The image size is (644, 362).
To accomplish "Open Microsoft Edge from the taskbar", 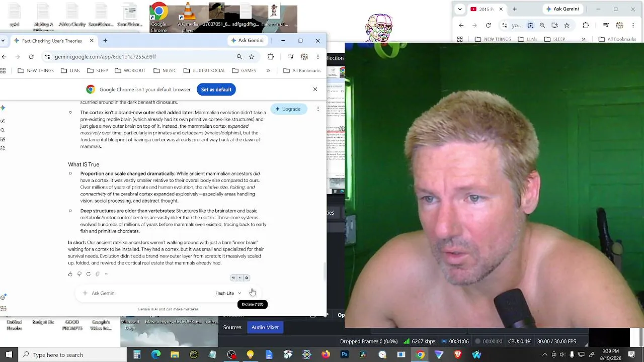I will [x=156, y=355].
